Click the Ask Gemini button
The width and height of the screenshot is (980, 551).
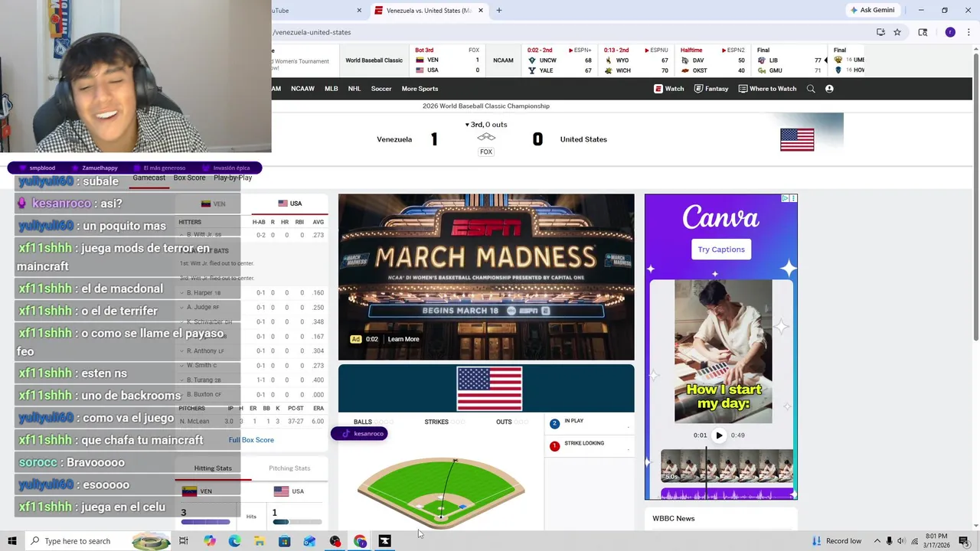pyautogui.click(x=872, y=10)
